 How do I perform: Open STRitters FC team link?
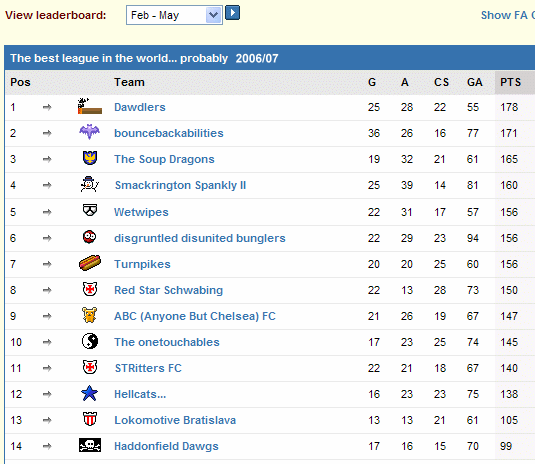tap(148, 368)
